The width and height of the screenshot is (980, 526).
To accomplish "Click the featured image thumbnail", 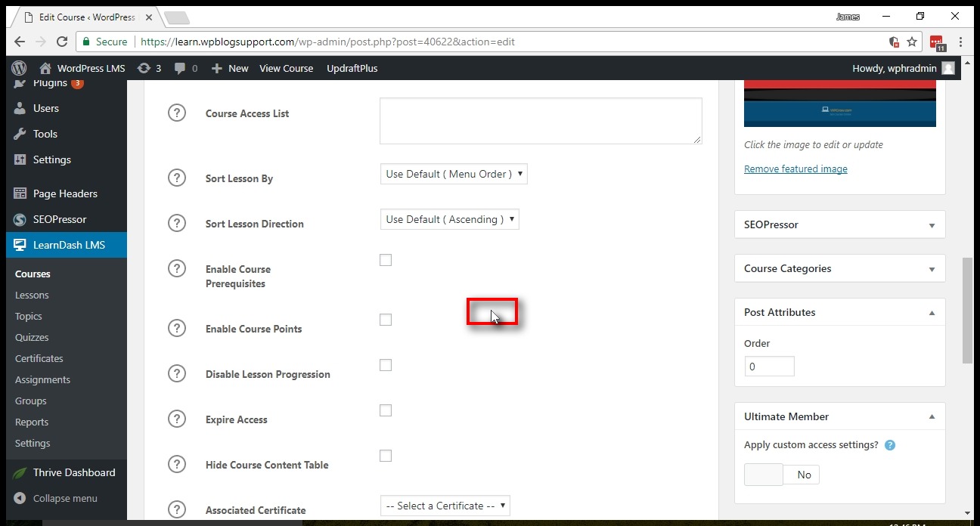I will [x=840, y=104].
